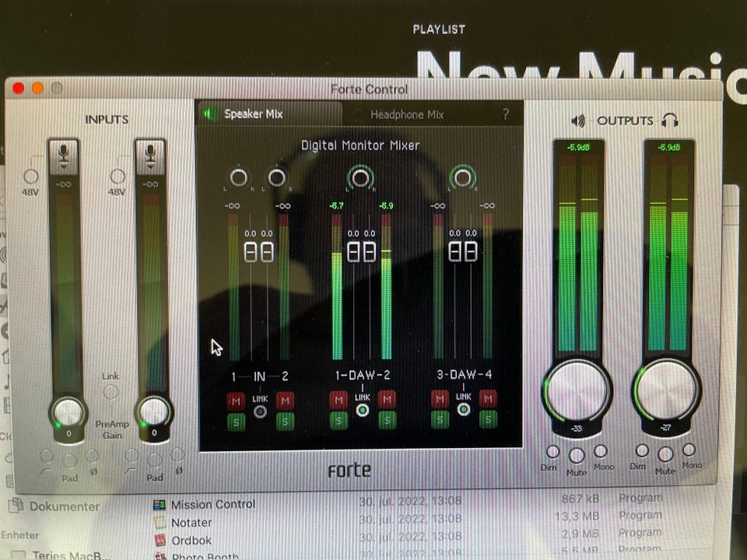Click the 1-DAW-2 pan knob

(360, 177)
